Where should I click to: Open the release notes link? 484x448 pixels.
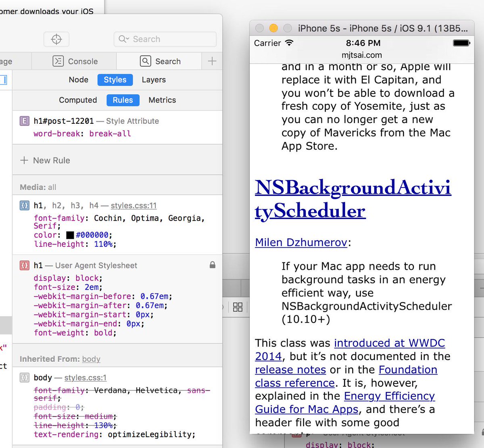click(290, 370)
